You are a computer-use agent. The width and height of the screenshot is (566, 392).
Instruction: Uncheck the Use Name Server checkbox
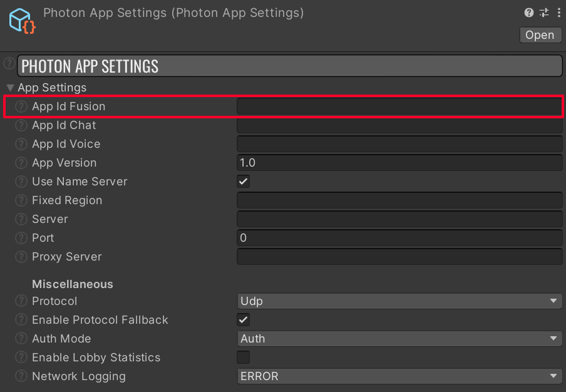click(244, 182)
